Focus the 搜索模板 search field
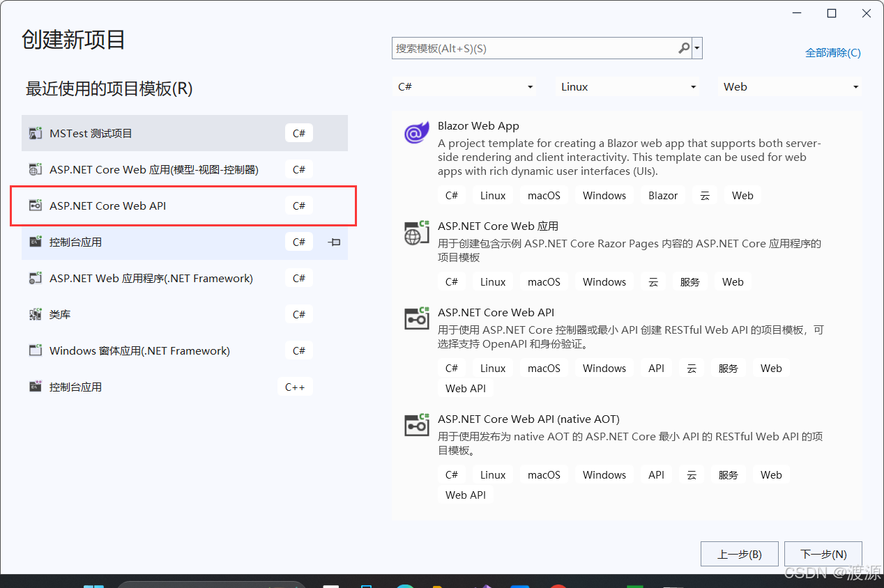This screenshot has width=884, height=588. (x=535, y=48)
